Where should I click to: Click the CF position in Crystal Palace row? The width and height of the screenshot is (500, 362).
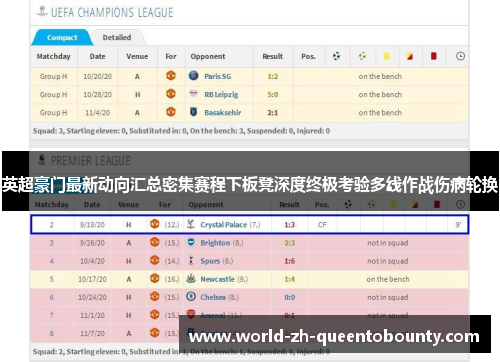pyautogui.click(x=322, y=225)
